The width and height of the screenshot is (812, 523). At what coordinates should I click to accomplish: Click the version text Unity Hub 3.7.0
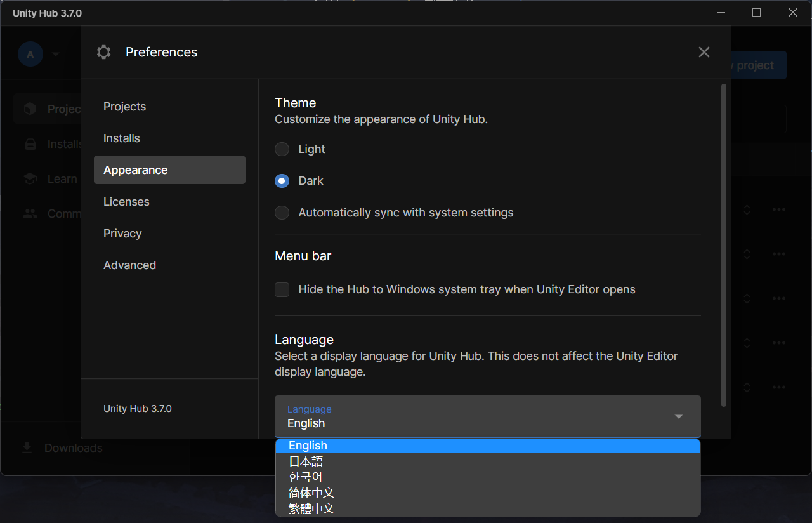tap(138, 409)
